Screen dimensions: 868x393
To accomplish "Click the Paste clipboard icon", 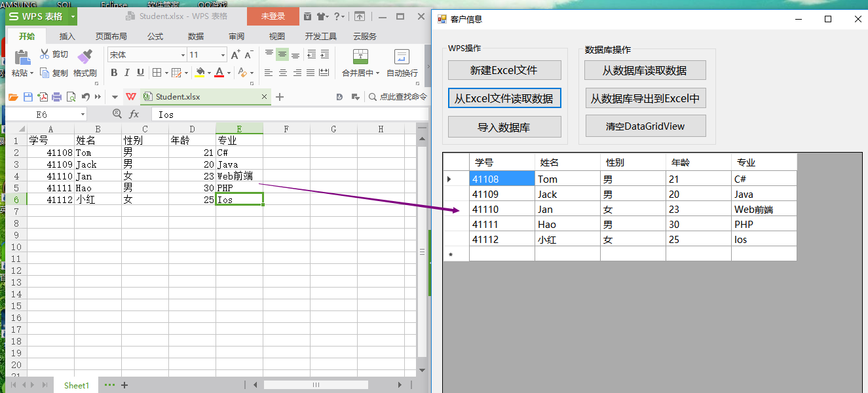I will pos(22,58).
